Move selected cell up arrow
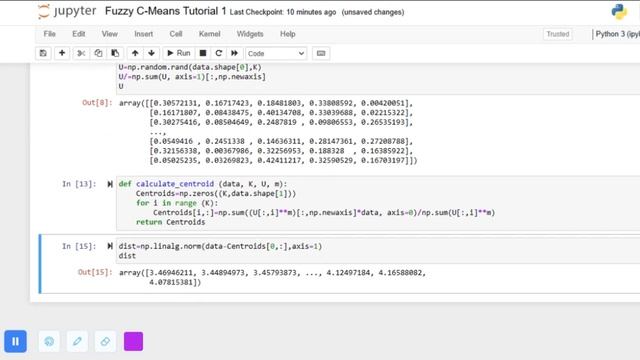640x360 pixels. tap(135, 53)
